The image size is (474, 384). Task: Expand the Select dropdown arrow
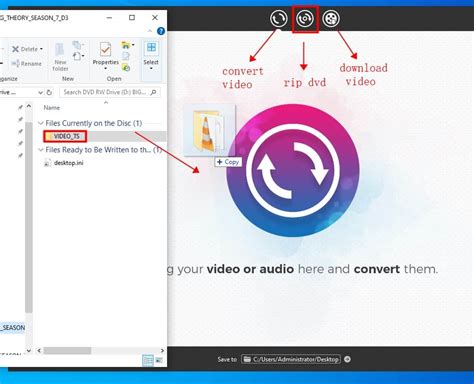pyautogui.click(x=151, y=69)
